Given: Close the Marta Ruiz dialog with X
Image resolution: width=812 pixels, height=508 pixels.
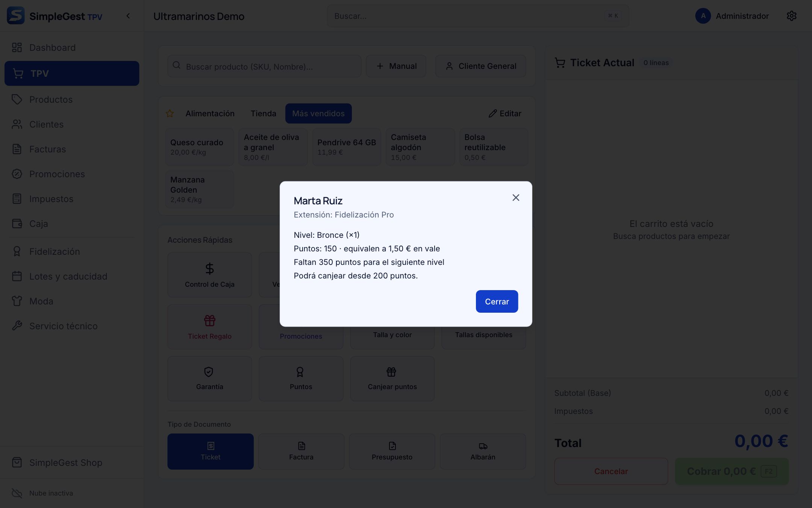Looking at the screenshot, I should click(516, 198).
